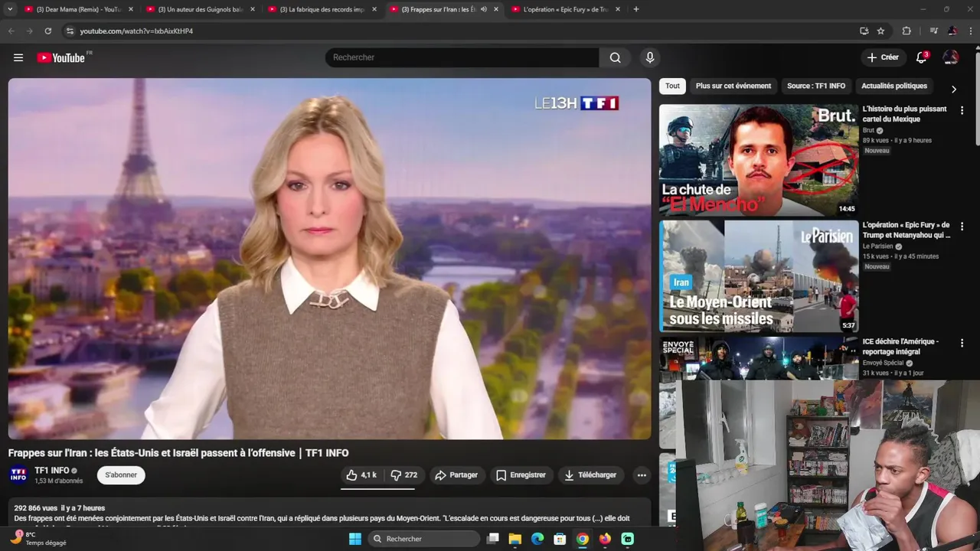Open the Le Parisien channel name
Viewport: 980px width, 551px height.
point(877,246)
